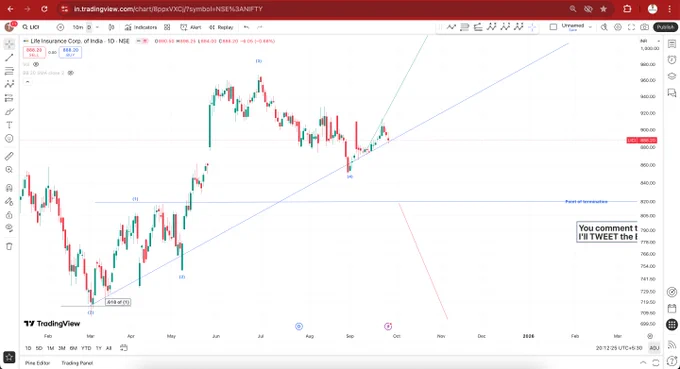Open the alerts clock panel in right sidebar
The height and width of the screenshot is (369, 680).
672,60
